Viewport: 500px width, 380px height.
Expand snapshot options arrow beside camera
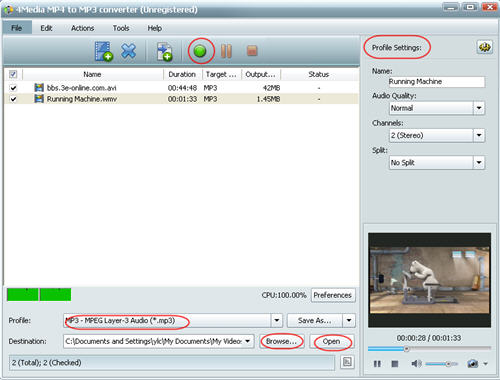pyautogui.click(x=486, y=364)
